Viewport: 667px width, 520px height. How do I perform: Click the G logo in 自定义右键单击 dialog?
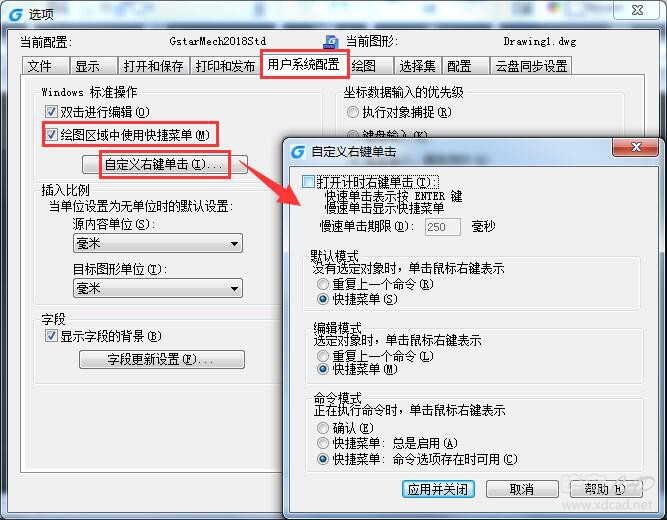click(x=298, y=151)
